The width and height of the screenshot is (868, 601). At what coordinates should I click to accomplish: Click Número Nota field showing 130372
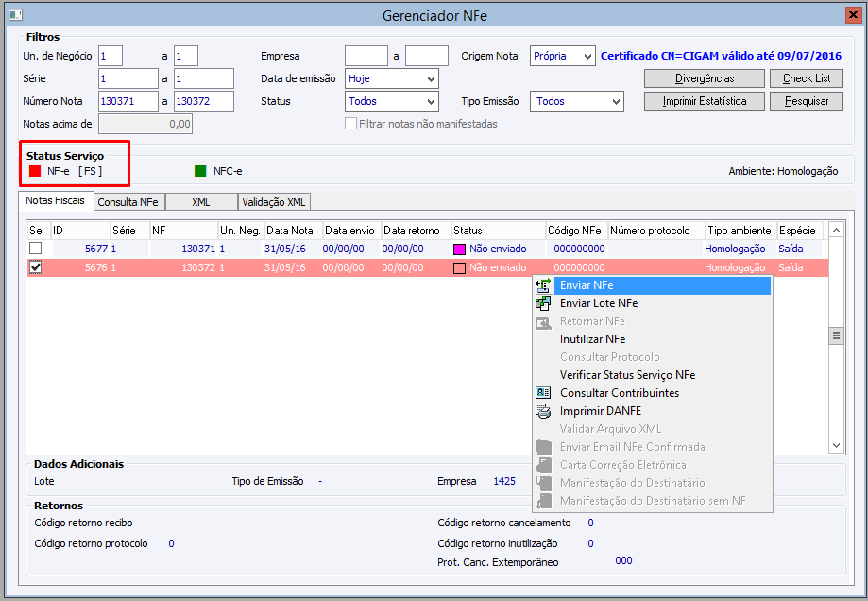coord(204,101)
